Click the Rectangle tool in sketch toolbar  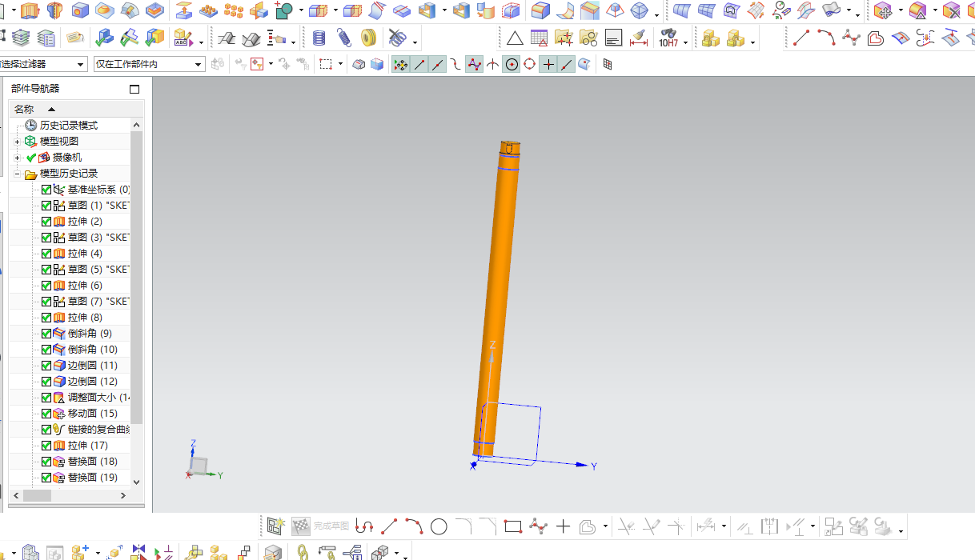[513, 526]
